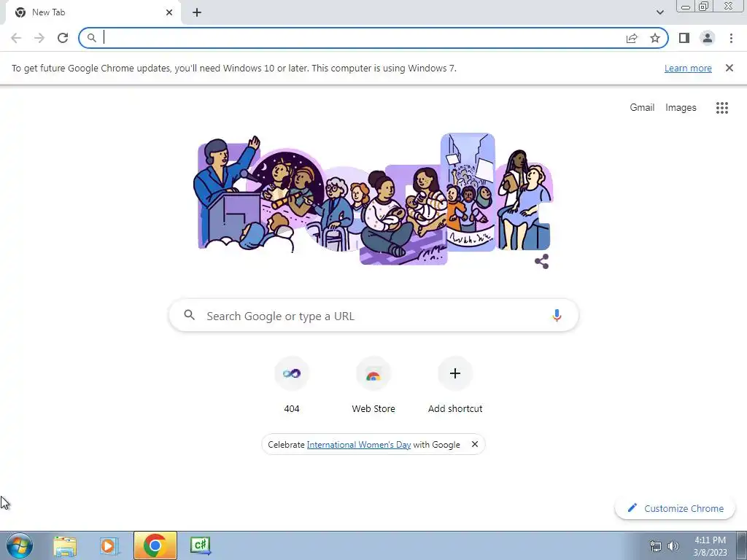Start voice search with the microphone
The width and height of the screenshot is (747, 560).
click(557, 315)
